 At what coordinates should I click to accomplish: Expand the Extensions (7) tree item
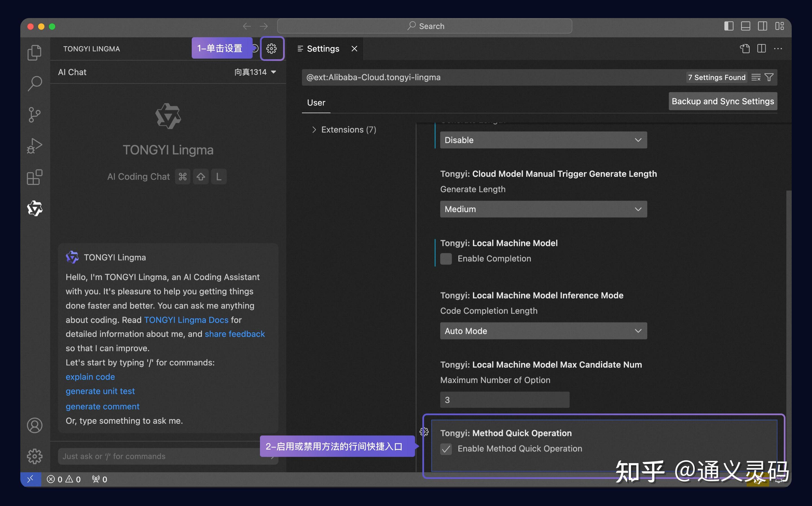coord(344,130)
